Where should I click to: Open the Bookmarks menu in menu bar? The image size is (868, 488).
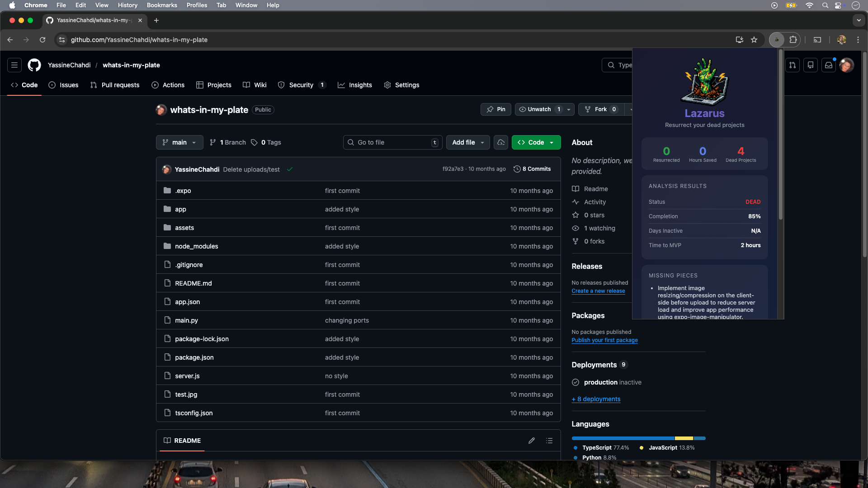coord(162,5)
